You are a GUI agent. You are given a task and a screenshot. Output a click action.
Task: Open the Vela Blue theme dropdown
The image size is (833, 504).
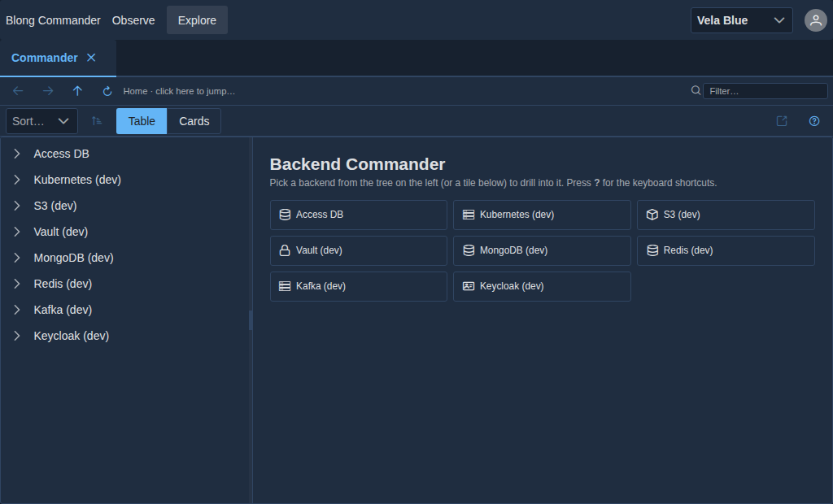point(741,20)
